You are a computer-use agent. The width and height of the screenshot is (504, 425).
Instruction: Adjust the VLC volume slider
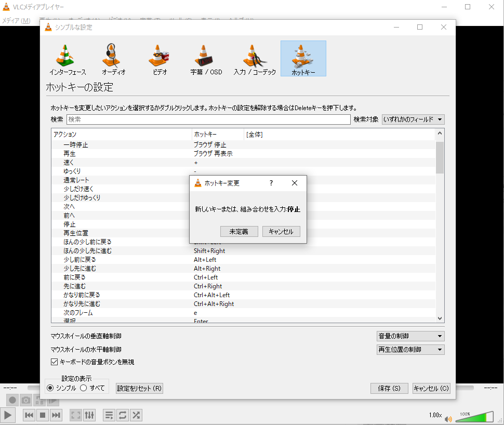(x=474, y=416)
